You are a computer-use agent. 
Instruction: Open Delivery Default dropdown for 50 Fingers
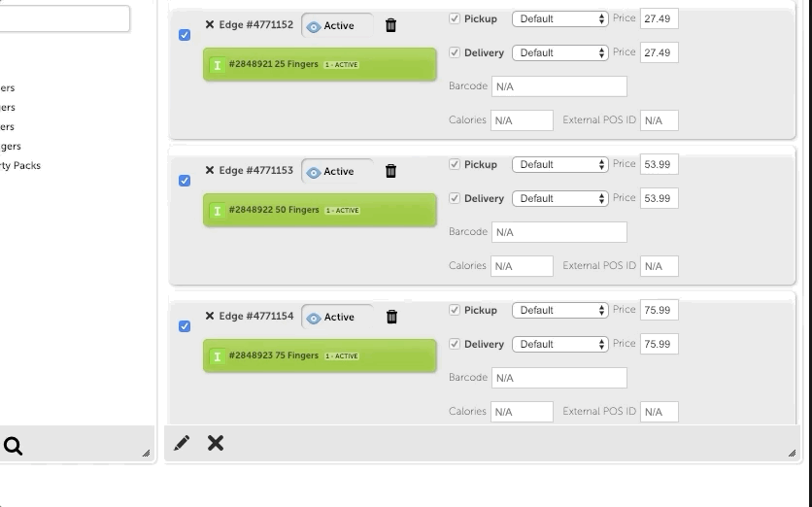tap(559, 198)
